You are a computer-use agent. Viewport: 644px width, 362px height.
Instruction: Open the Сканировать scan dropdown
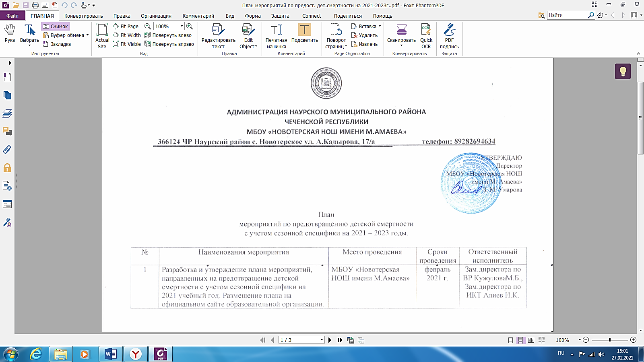coord(401,35)
